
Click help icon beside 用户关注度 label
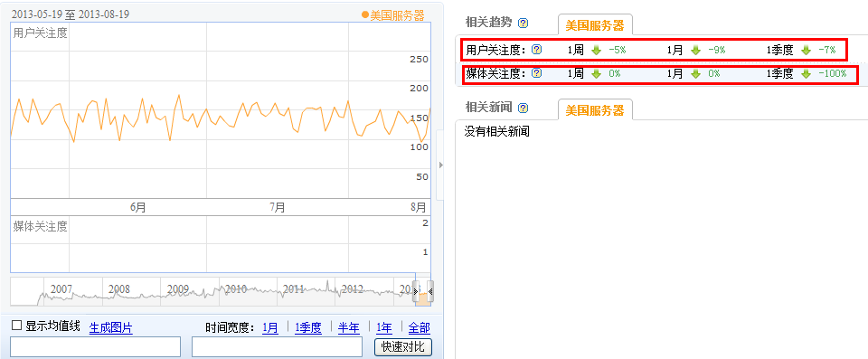[536, 50]
